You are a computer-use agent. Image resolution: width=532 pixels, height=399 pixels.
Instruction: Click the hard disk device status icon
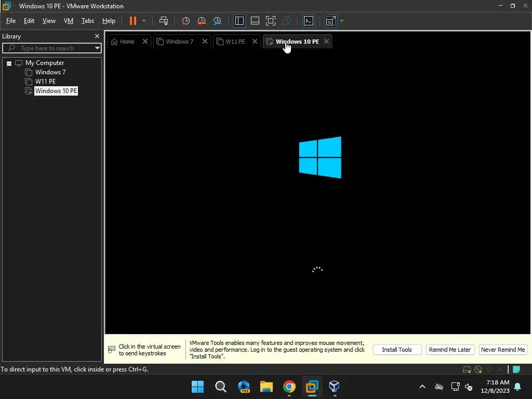tap(467, 369)
